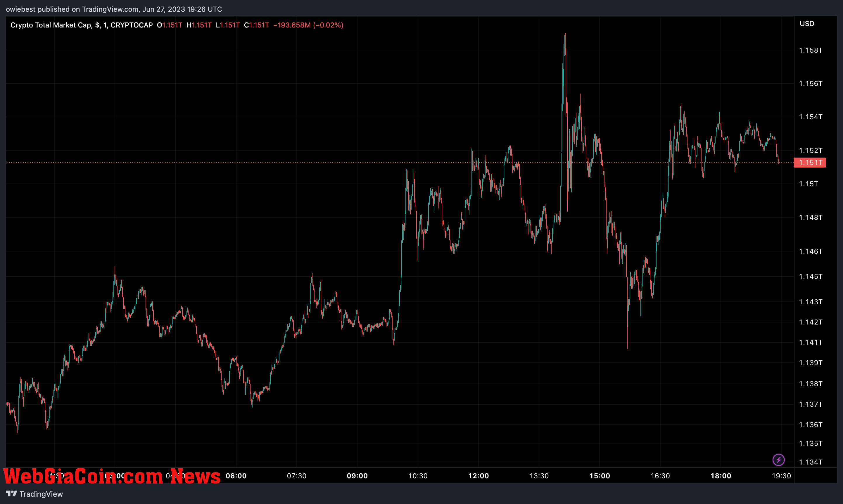Click the 09:00 time axis label
This screenshot has height=504, width=843.
[357, 476]
